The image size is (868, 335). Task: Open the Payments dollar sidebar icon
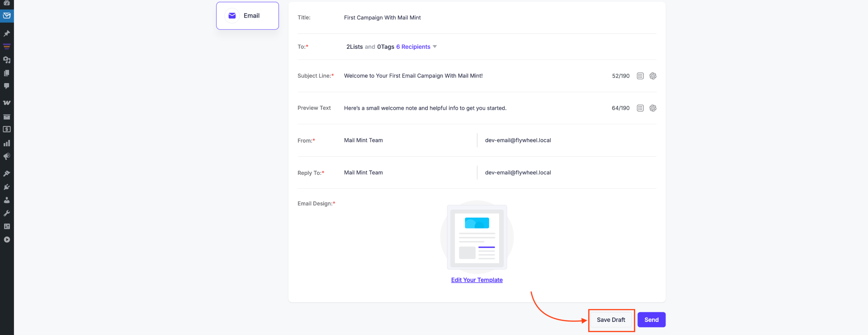7,129
